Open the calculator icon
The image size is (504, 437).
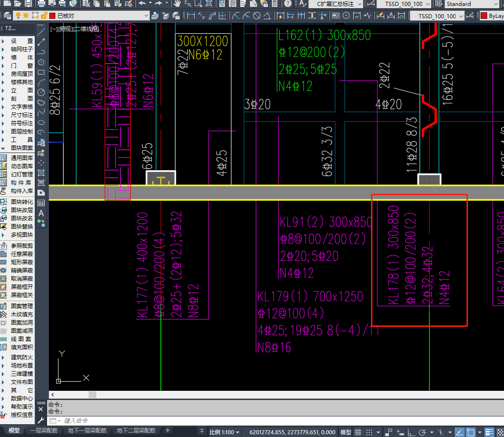275,4
